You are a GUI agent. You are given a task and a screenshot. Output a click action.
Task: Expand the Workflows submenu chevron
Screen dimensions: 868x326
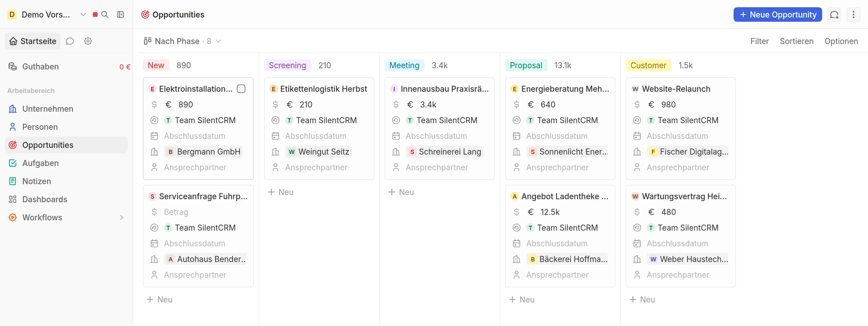coord(122,217)
